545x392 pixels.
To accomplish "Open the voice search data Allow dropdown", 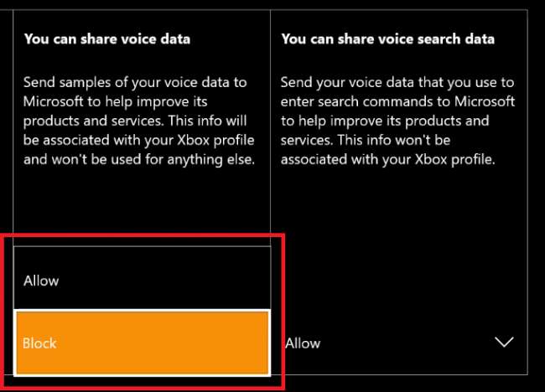I will (394, 343).
